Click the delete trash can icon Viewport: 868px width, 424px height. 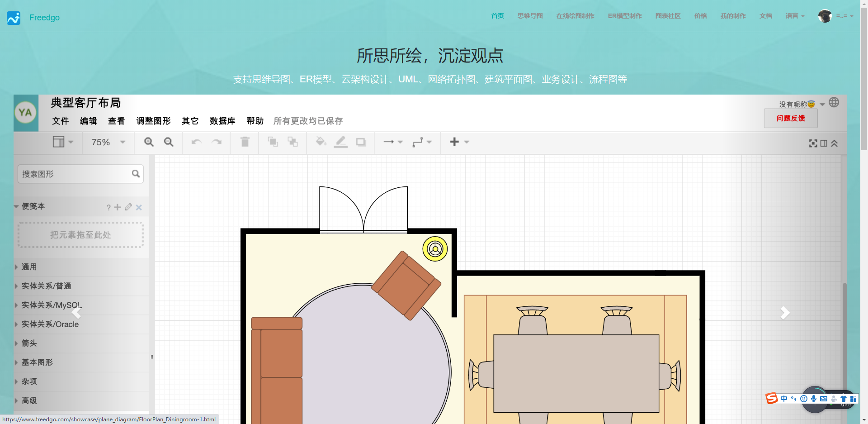(x=245, y=142)
